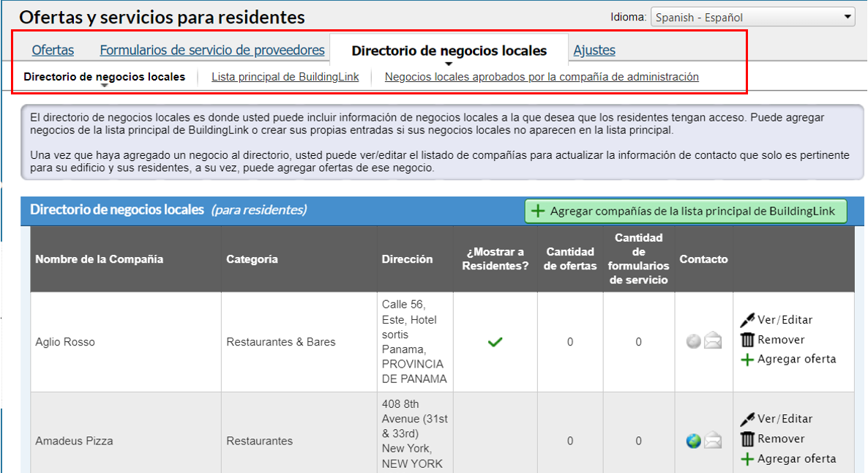Click Ver/Editar for Amadeus Pizza
Screen dimensions: 868x473
(785, 419)
